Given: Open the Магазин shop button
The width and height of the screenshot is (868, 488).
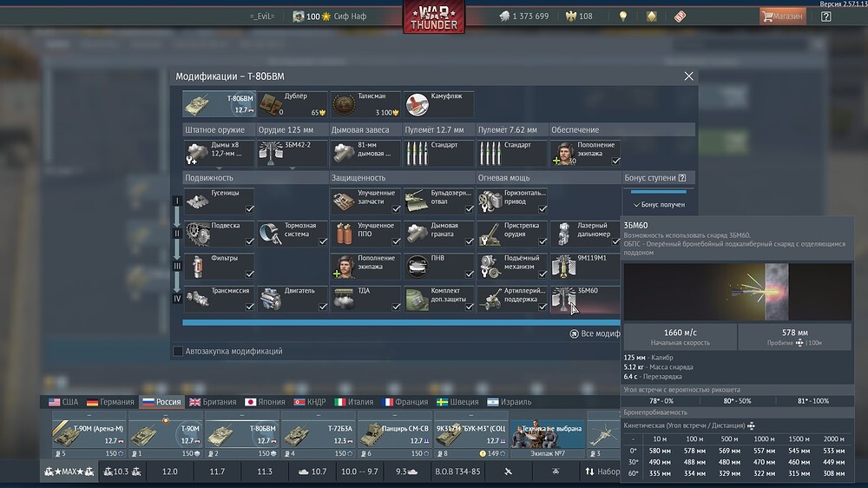Looking at the screenshot, I should tap(782, 16).
